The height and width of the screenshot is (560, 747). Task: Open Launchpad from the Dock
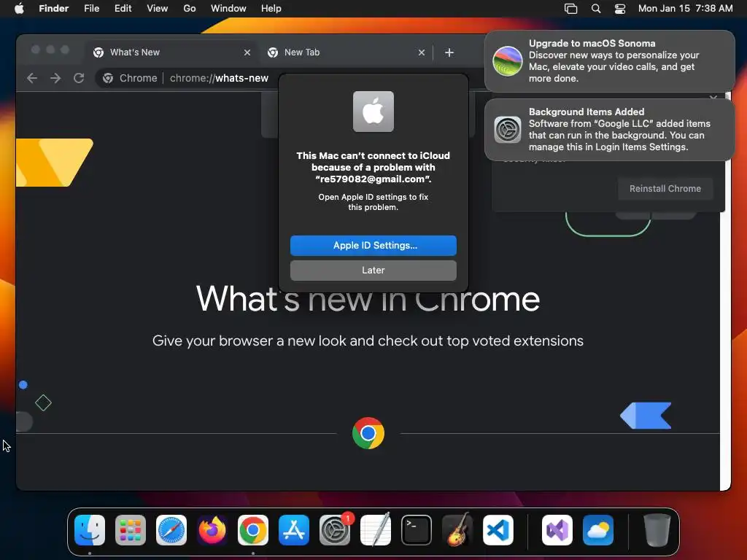coord(131,530)
